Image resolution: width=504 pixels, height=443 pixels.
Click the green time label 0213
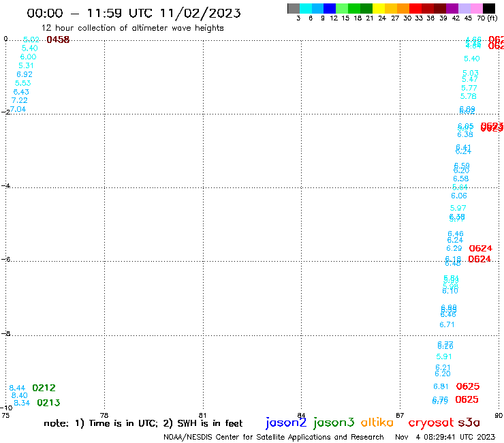48,403
